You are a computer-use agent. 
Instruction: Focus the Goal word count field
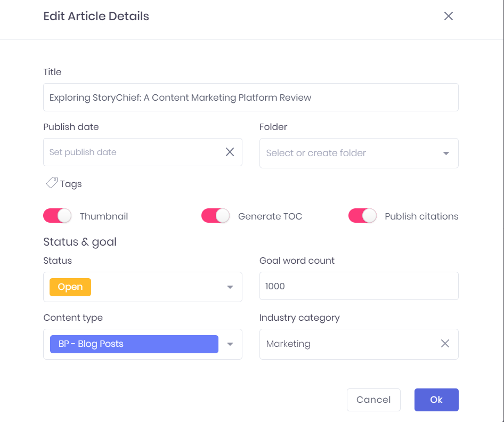pyautogui.click(x=359, y=286)
